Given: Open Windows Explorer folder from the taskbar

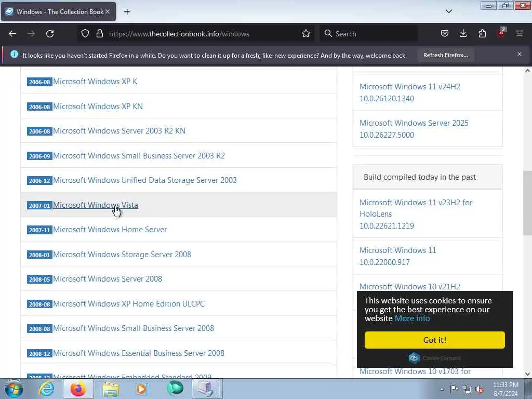Looking at the screenshot, I should [111, 389].
